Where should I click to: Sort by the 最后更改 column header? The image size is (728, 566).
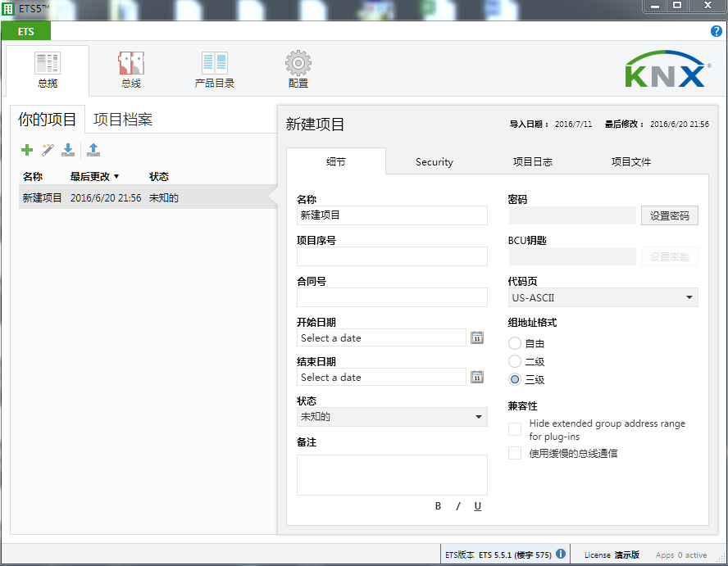coord(94,176)
